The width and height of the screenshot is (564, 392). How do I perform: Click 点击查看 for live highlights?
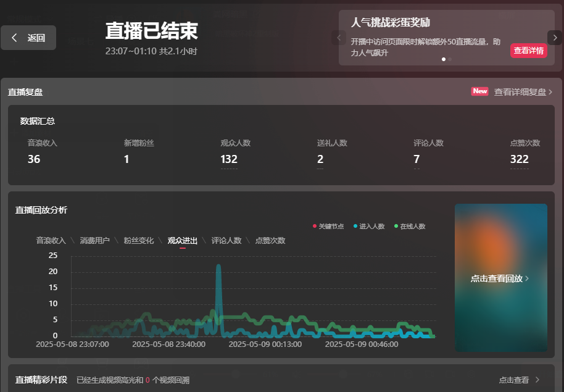[519, 380]
